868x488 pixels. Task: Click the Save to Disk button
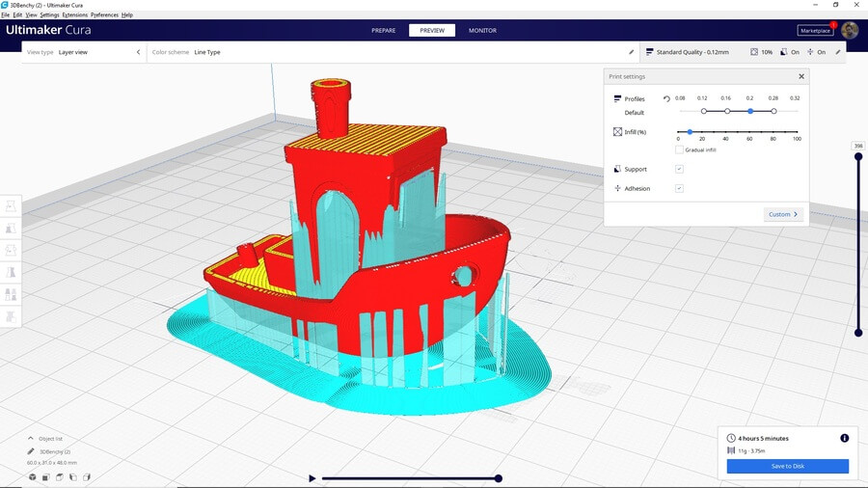(787, 467)
